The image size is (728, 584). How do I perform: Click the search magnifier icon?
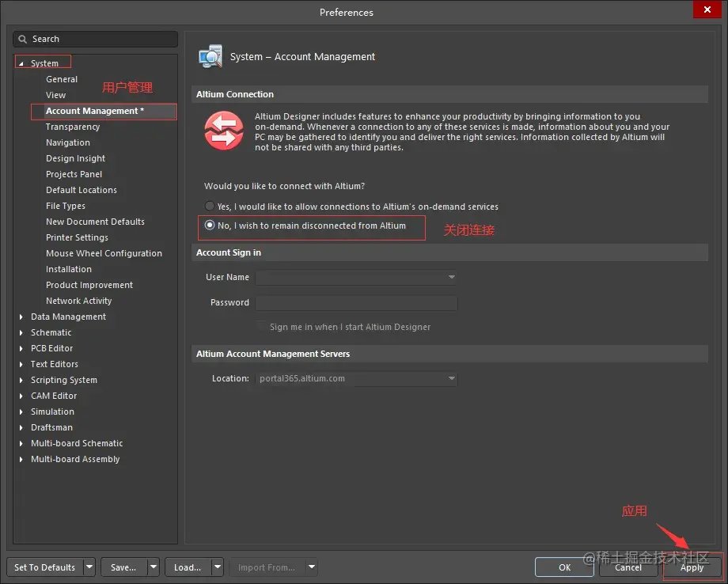(x=22, y=39)
